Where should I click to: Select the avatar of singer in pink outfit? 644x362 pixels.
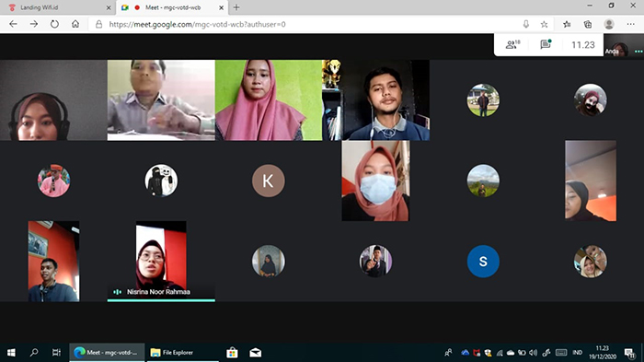click(53, 181)
